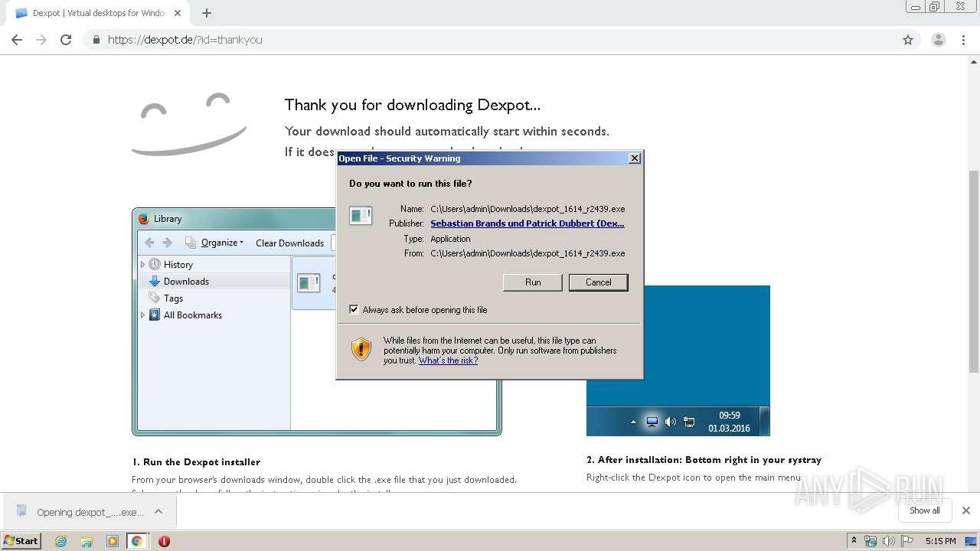Uncheck Always ask before opening this file
Viewport: 980px width, 551px height.
pos(354,309)
